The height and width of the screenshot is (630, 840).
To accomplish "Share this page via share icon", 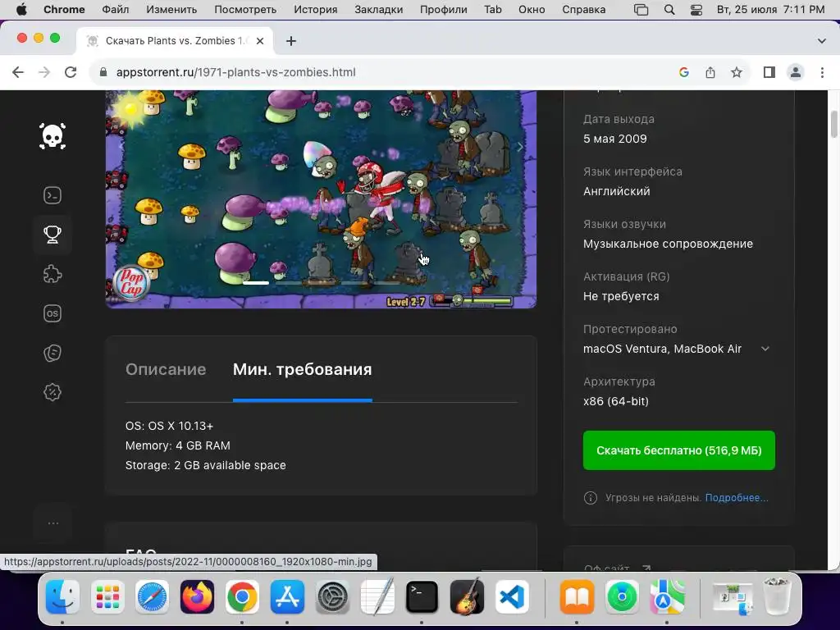I will 710,72.
